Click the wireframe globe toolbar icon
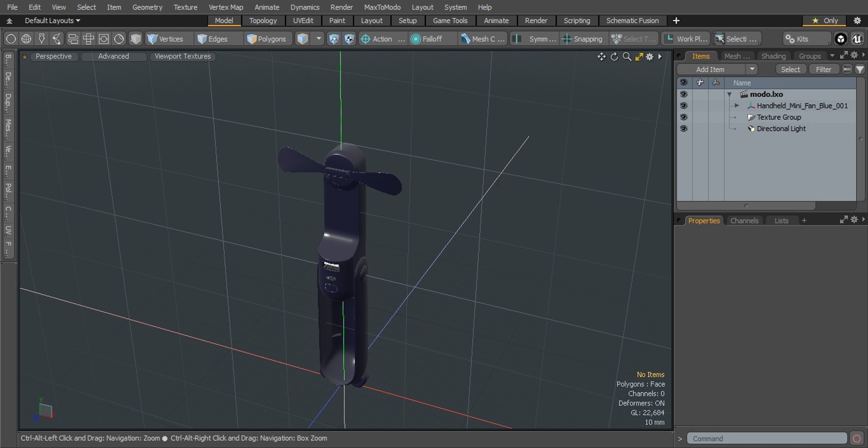868x448 pixels. pyautogui.click(x=26, y=39)
